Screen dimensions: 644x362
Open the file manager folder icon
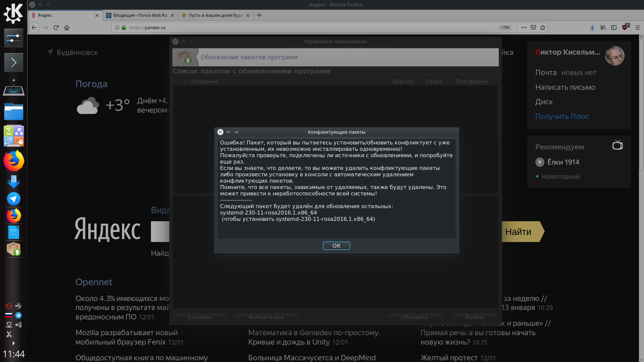coord(14,112)
